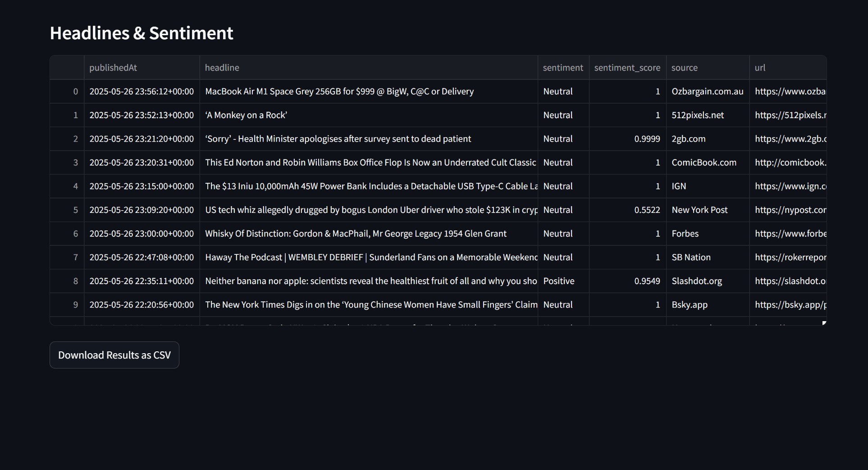
Task: Click the 23:09:20 publishedAt timestamp cell
Action: [x=142, y=210]
